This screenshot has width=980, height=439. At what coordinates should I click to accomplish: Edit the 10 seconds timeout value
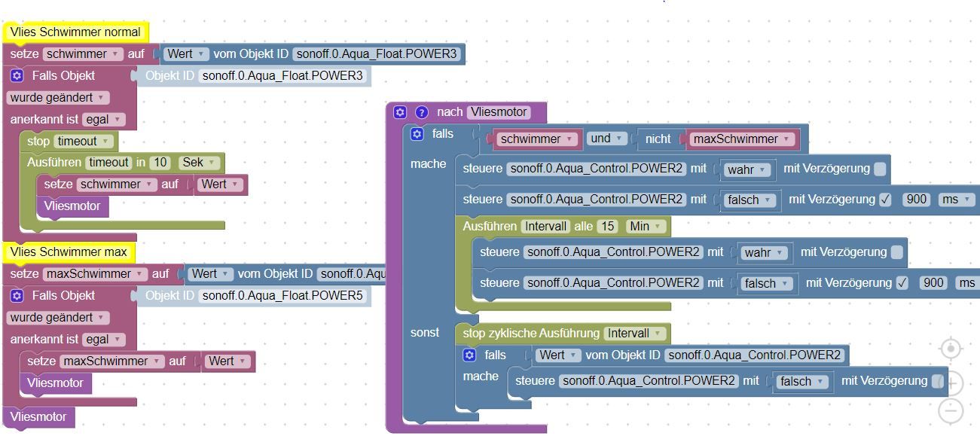coord(159,163)
